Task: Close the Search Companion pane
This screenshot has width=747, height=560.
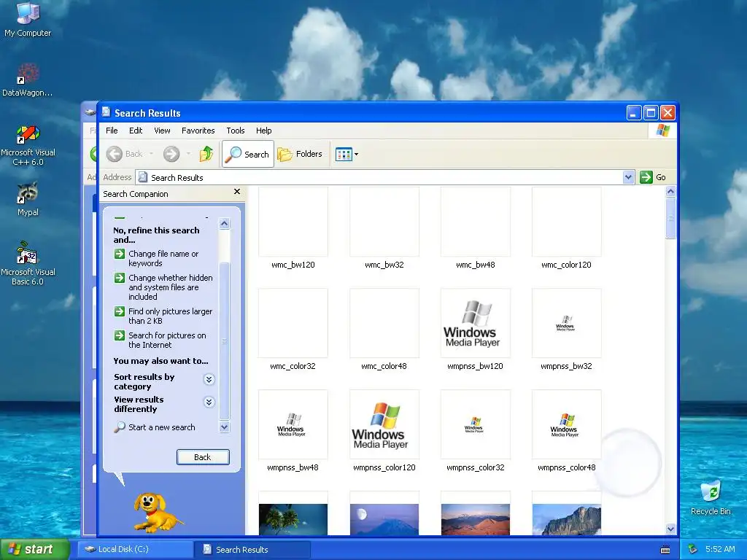Action: coord(237,192)
